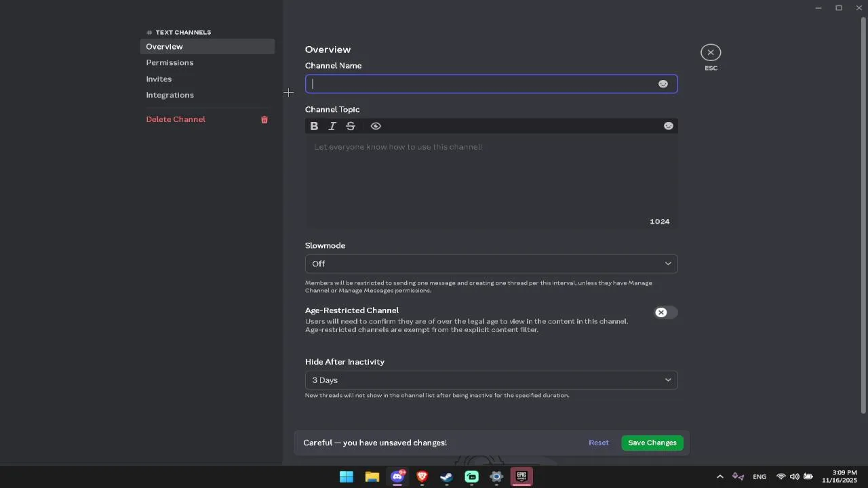Viewport: 868px width, 488px height.
Task: Open the green app icon on taskbar
Action: 471,476
